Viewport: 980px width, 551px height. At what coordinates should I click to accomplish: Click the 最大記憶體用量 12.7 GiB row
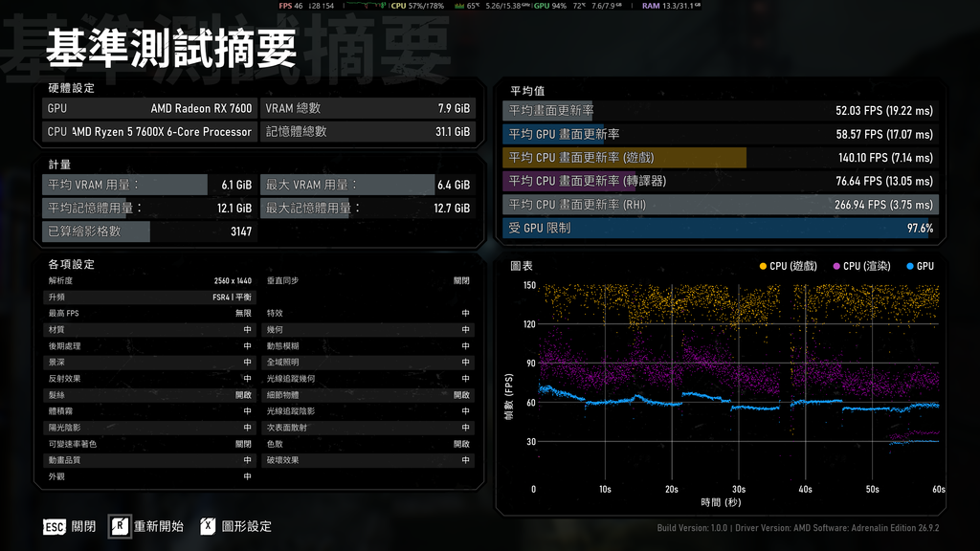pyautogui.click(x=367, y=208)
